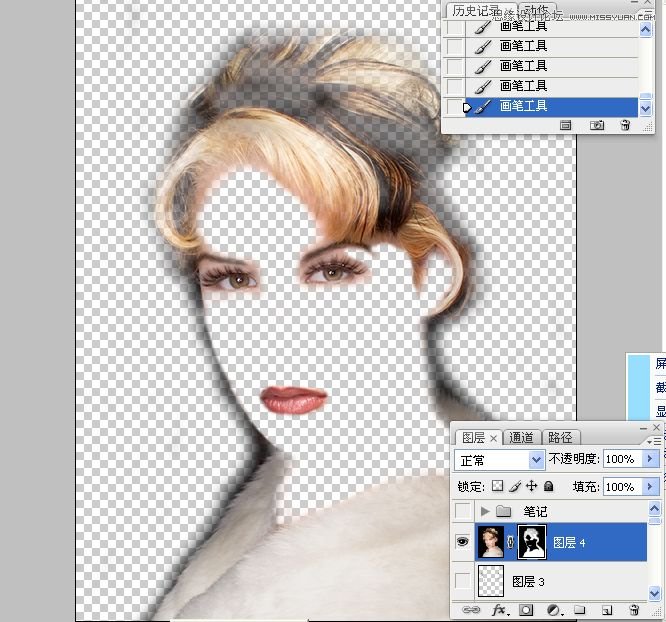Create new snapshot in History panel

coord(597,125)
